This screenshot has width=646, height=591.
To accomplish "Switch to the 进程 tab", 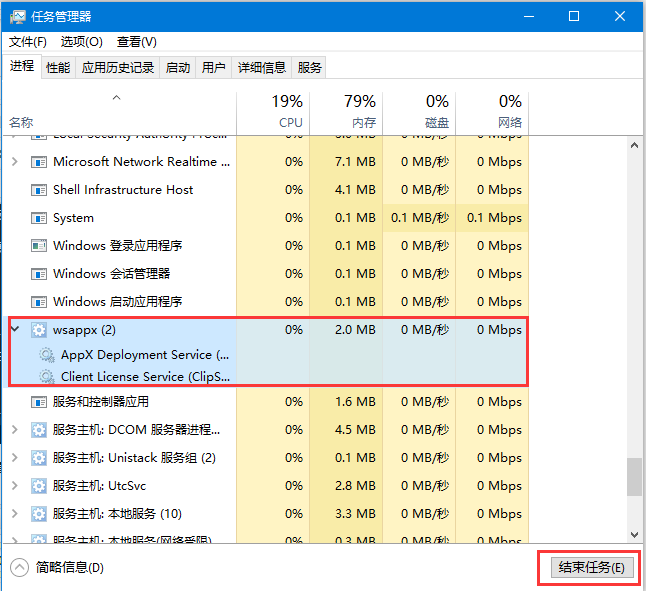I will [x=22, y=66].
